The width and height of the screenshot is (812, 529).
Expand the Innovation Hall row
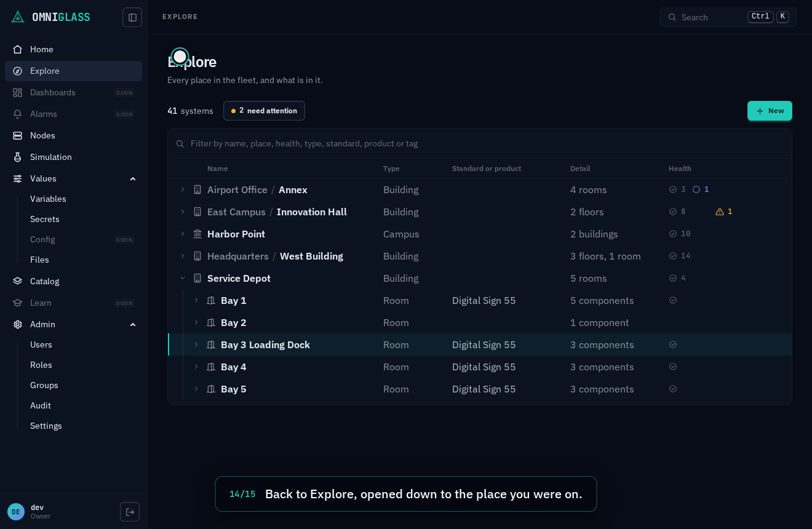click(x=183, y=212)
